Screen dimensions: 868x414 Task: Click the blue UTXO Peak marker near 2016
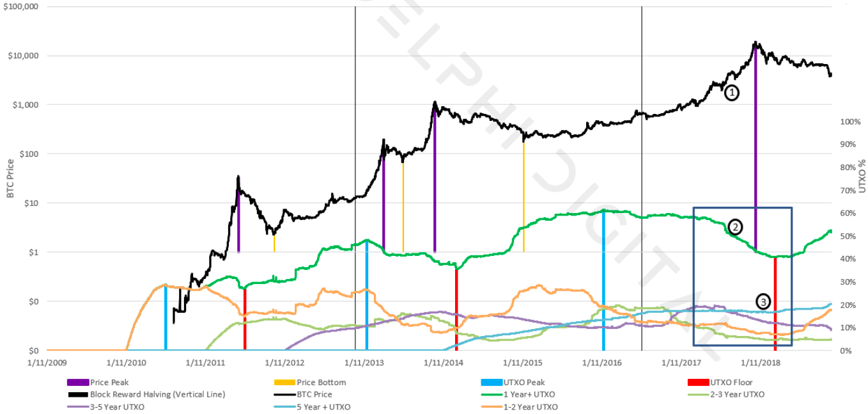tap(603, 280)
